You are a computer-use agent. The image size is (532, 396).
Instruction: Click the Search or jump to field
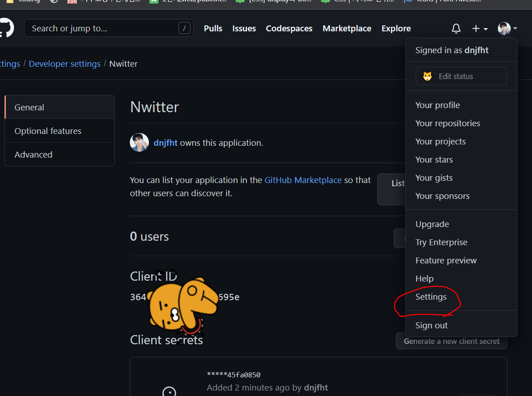(108, 28)
